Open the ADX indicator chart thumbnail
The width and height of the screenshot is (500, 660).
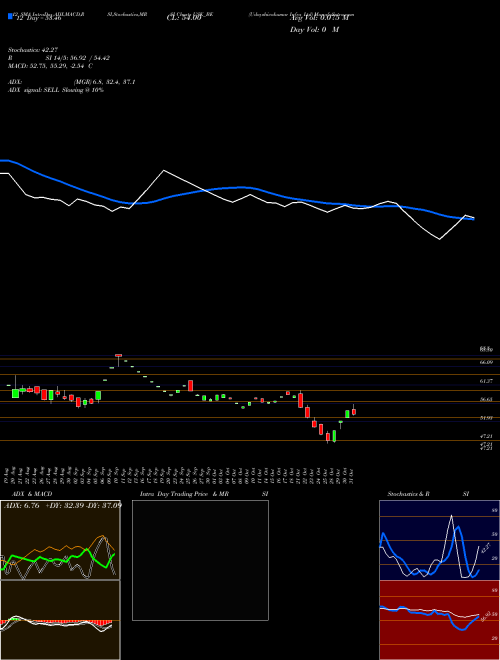(60, 540)
